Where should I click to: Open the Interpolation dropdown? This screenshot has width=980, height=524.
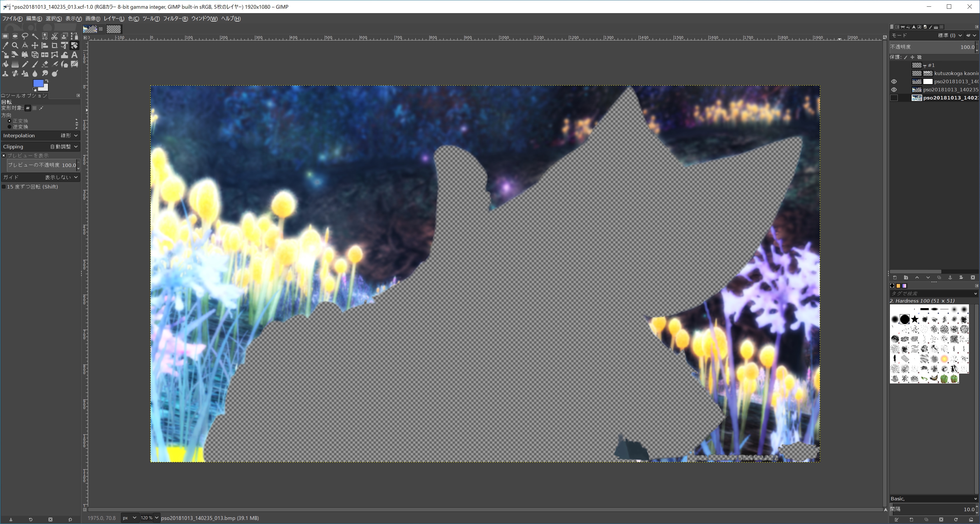[x=40, y=136]
